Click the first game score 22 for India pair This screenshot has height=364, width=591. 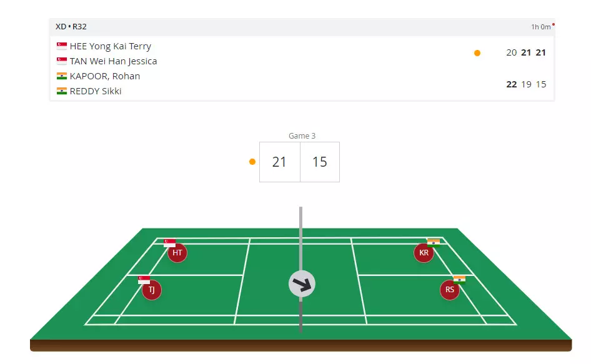tap(512, 84)
